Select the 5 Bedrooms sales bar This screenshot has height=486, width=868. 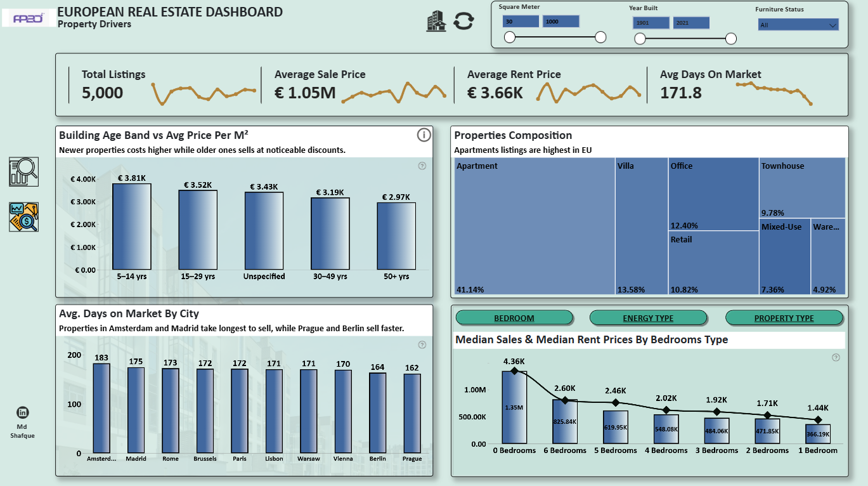(616, 427)
